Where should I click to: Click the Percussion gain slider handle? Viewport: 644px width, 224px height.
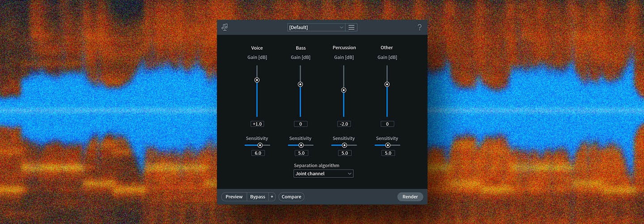343,90
